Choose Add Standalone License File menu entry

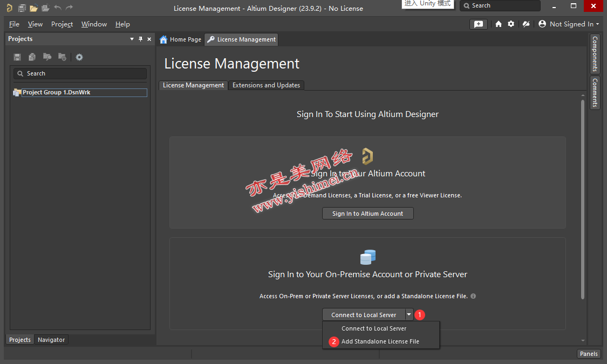point(381,341)
